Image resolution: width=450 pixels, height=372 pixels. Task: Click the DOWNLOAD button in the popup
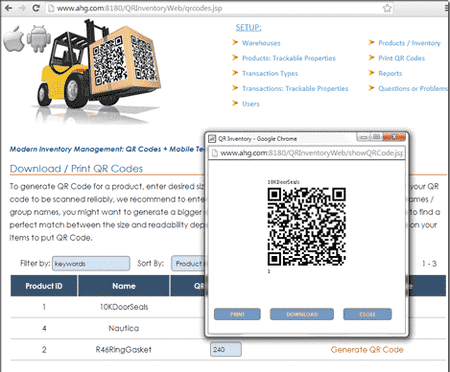click(302, 314)
